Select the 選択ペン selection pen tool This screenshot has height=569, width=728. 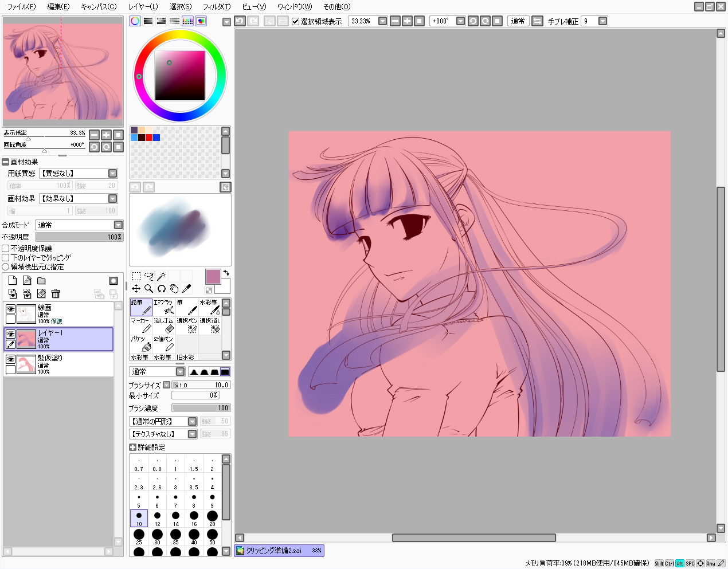click(187, 325)
